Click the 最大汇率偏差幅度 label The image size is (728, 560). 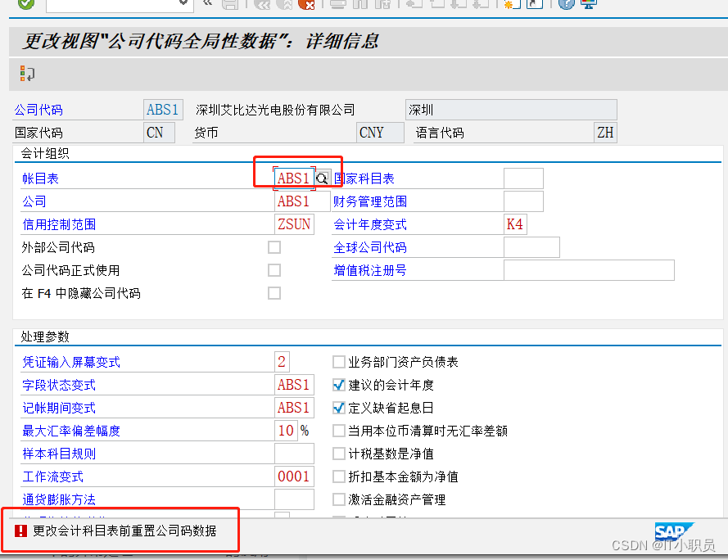pos(71,431)
